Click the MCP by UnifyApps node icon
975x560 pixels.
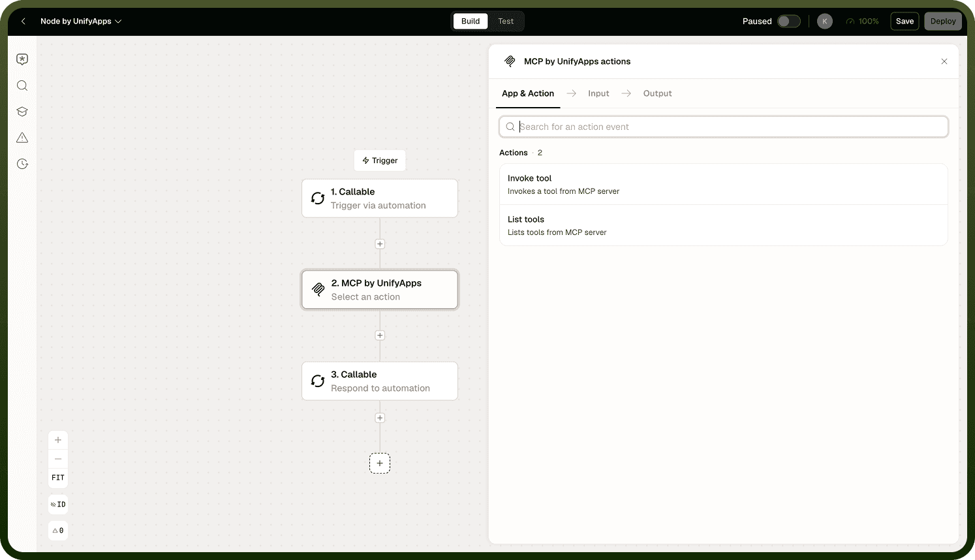(318, 289)
